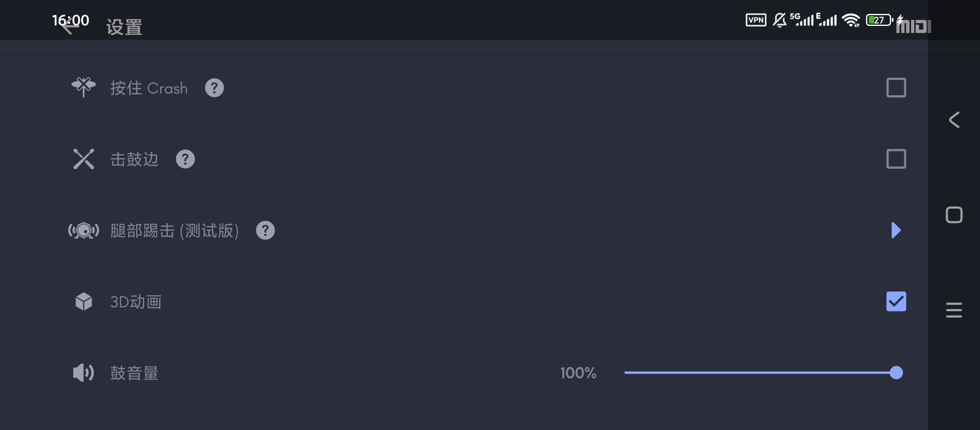Open the Android recent apps menu
Screen dimensions: 980x430
pyautogui.click(x=954, y=310)
